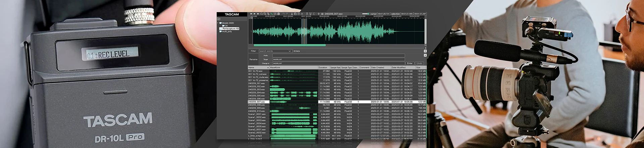Collapse the Model 2400 folder
644x148 pixels.
(218, 23)
